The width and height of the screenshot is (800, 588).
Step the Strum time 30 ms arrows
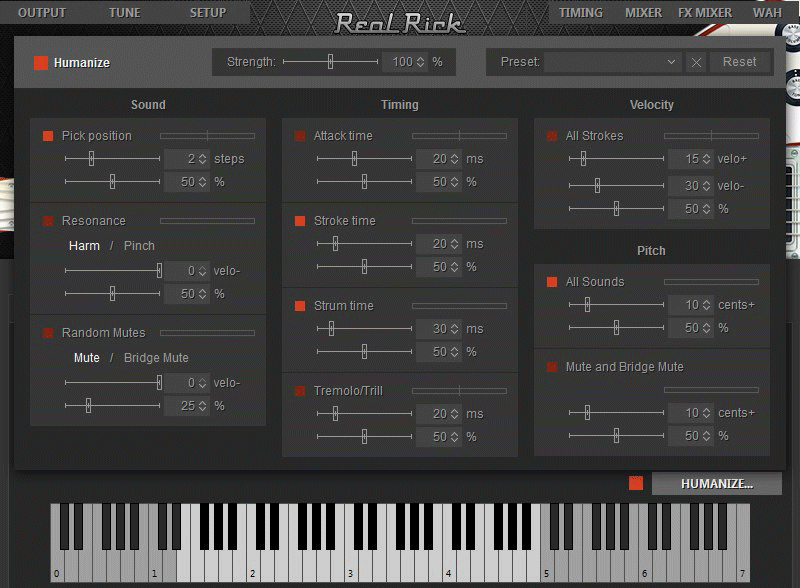(455, 329)
